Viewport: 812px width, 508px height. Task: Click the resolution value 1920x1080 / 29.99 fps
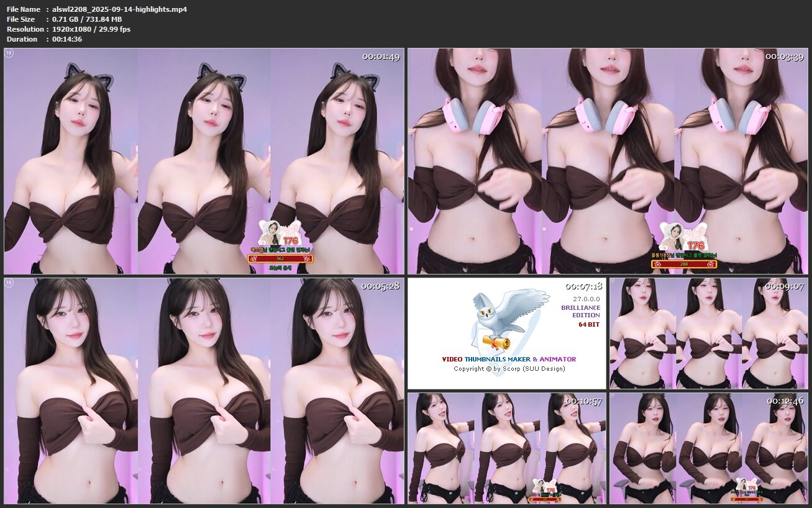pyautogui.click(x=91, y=29)
